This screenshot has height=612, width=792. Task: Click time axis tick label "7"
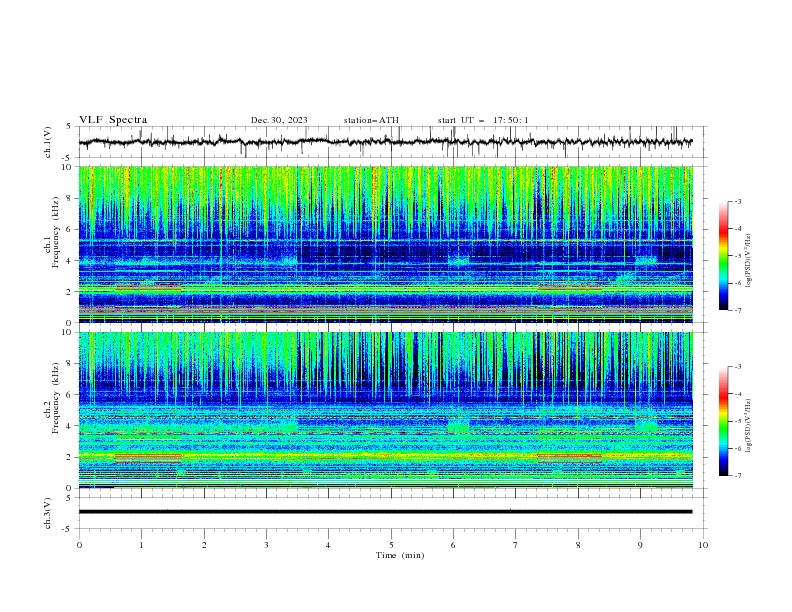click(x=516, y=545)
